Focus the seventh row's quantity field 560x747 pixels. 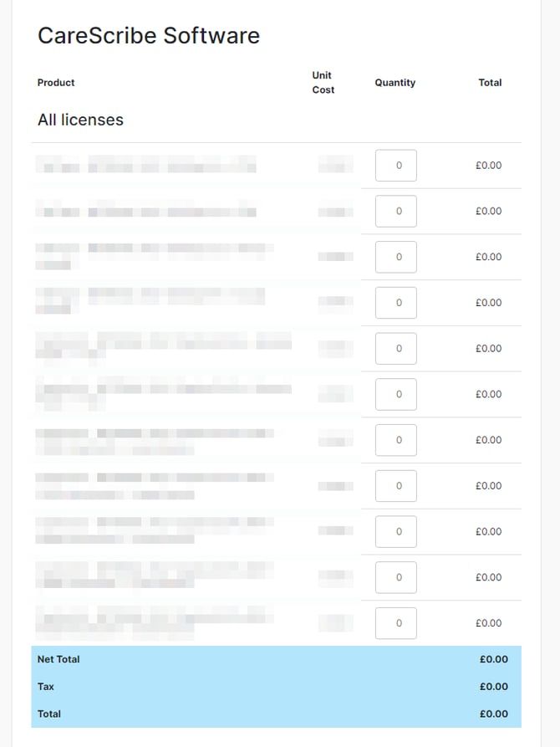pyautogui.click(x=396, y=440)
